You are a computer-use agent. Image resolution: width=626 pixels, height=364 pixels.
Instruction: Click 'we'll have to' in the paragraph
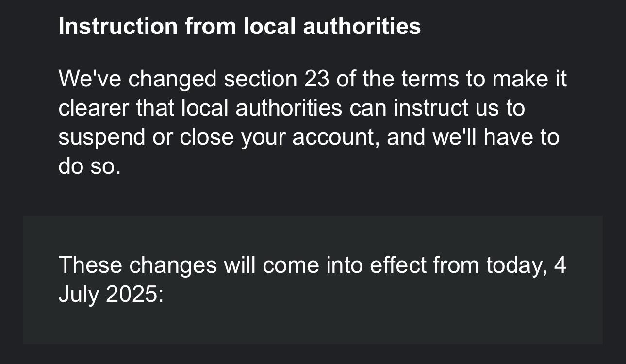click(495, 137)
